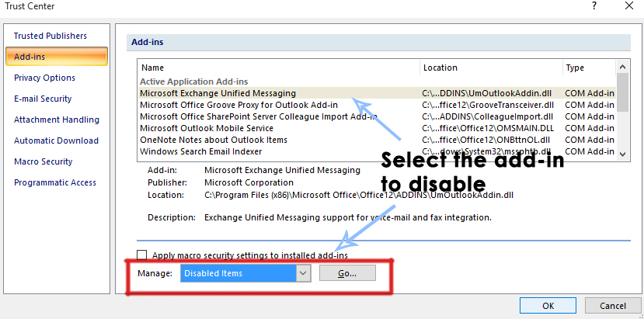This screenshot has width=644, height=319.
Task: View Macro Security settings
Action: [44, 161]
